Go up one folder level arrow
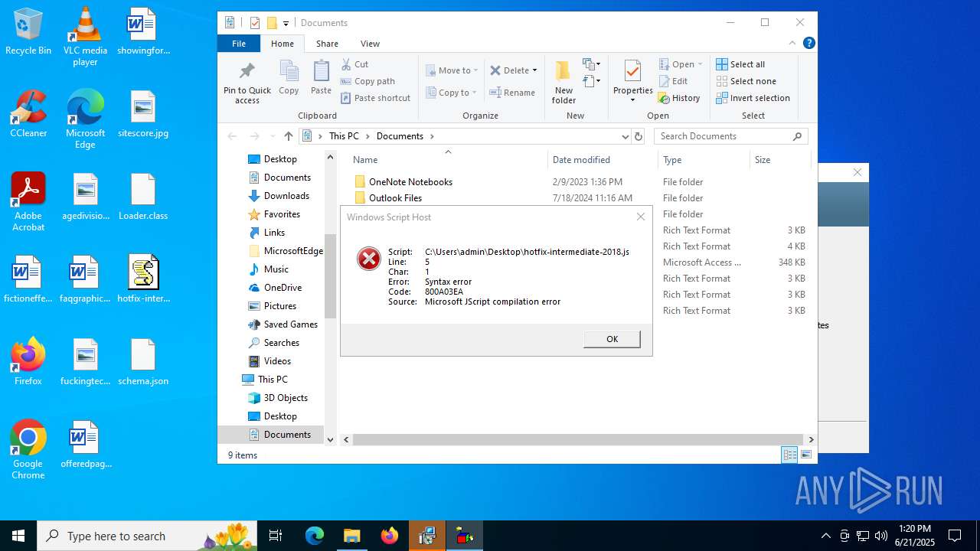The height and width of the screenshot is (551, 980). [x=288, y=136]
